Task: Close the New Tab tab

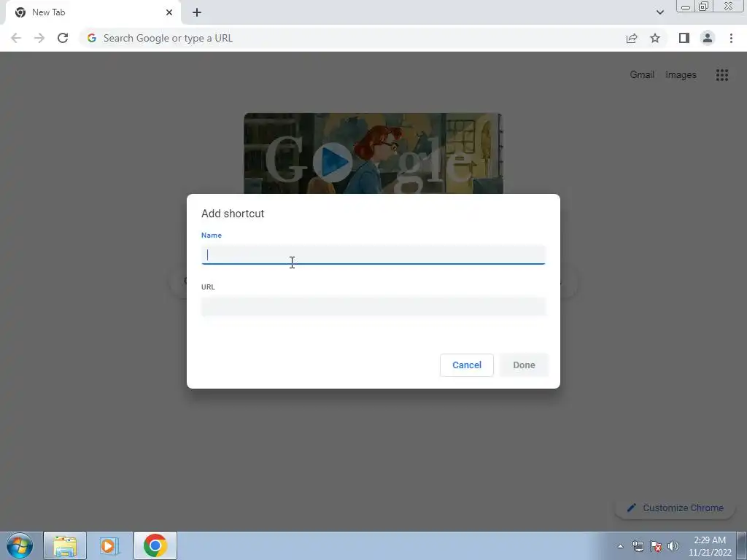Action: point(169,12)
